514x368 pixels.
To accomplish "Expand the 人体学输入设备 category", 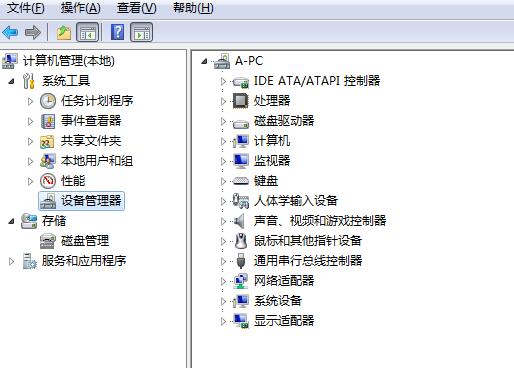I will pos(223,201).
